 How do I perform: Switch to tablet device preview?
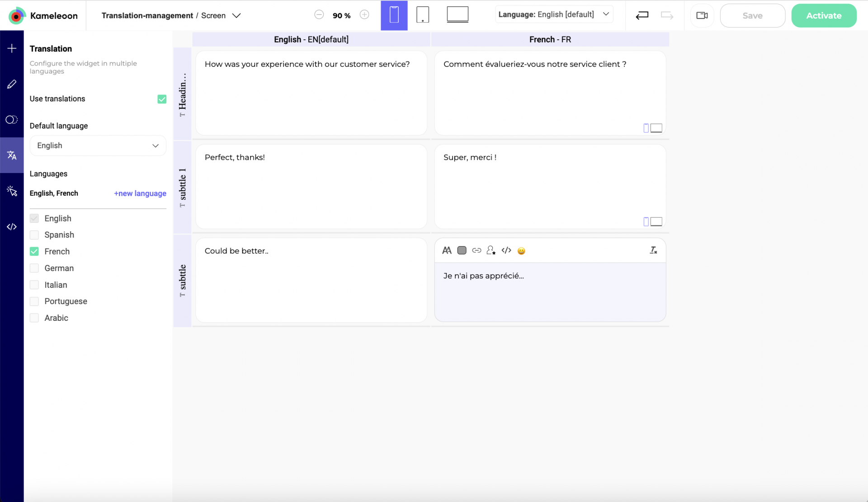422,15
